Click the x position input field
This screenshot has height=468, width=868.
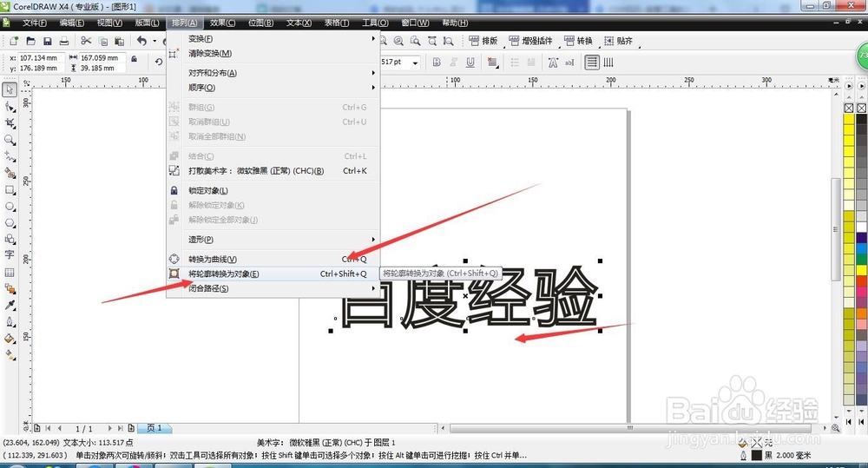click(x=41, y=57)
